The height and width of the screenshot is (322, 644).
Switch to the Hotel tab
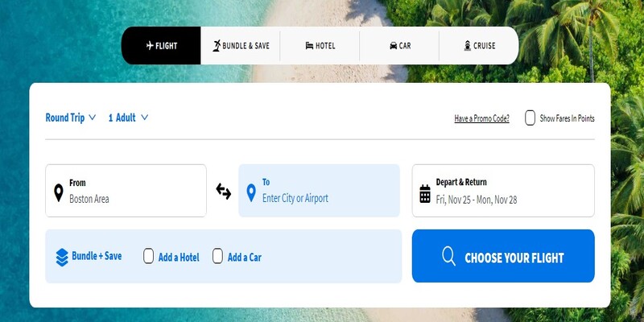click(x=320, y=46)
